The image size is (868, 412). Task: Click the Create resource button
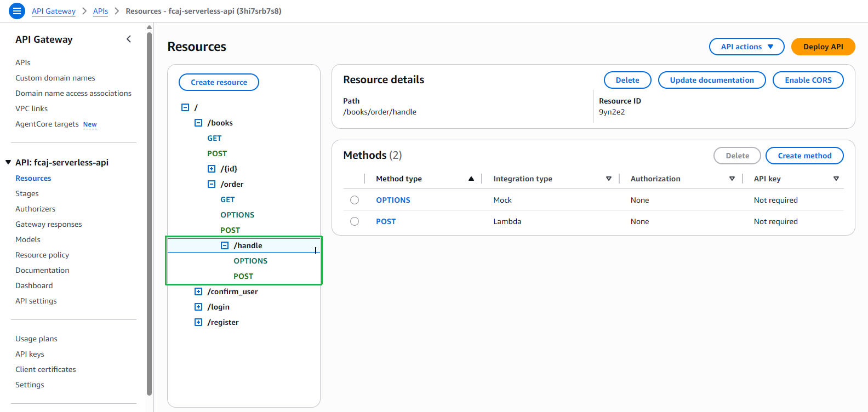tap(219, 82)
